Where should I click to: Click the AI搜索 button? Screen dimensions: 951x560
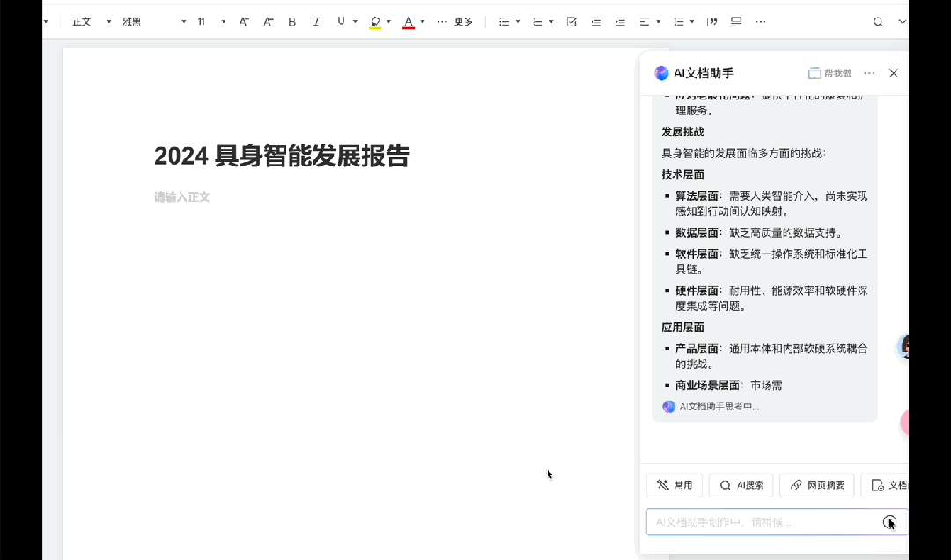[x=741, y=485]
